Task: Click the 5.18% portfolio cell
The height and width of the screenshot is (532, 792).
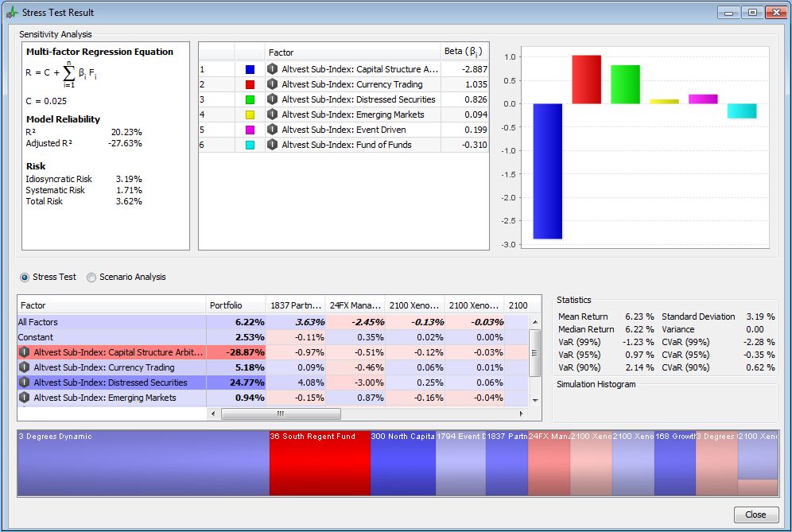Action: point(236,367)
